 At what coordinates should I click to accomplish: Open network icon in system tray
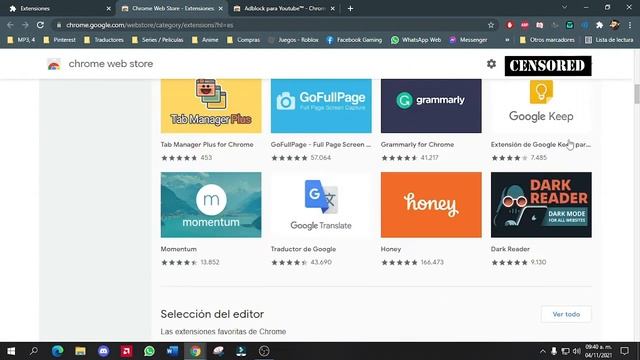tap(565, 351)
